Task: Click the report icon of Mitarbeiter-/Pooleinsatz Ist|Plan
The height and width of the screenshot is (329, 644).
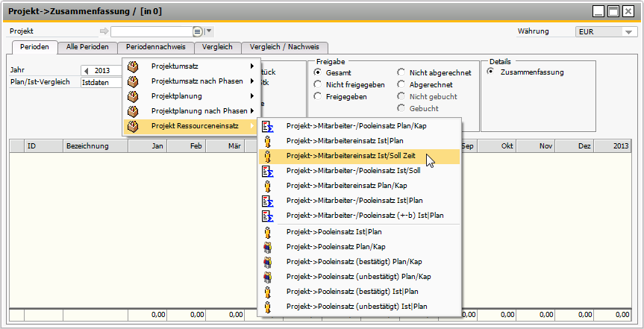Action: point(268,201)
